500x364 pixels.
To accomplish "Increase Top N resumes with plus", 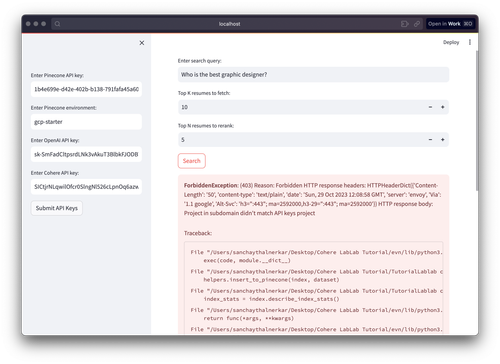I will point(443,140).
